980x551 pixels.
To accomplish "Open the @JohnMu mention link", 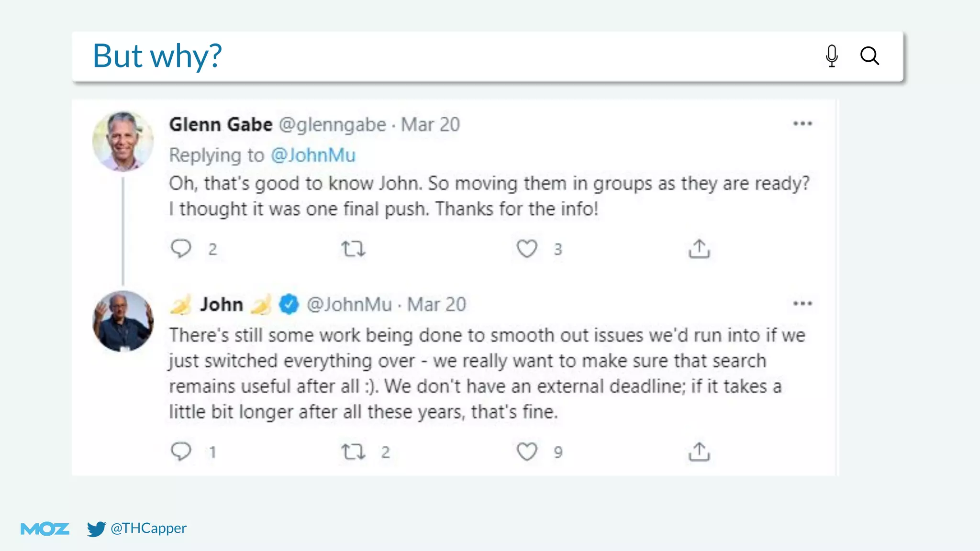I will pyautogui.click(x=313, y=155).
